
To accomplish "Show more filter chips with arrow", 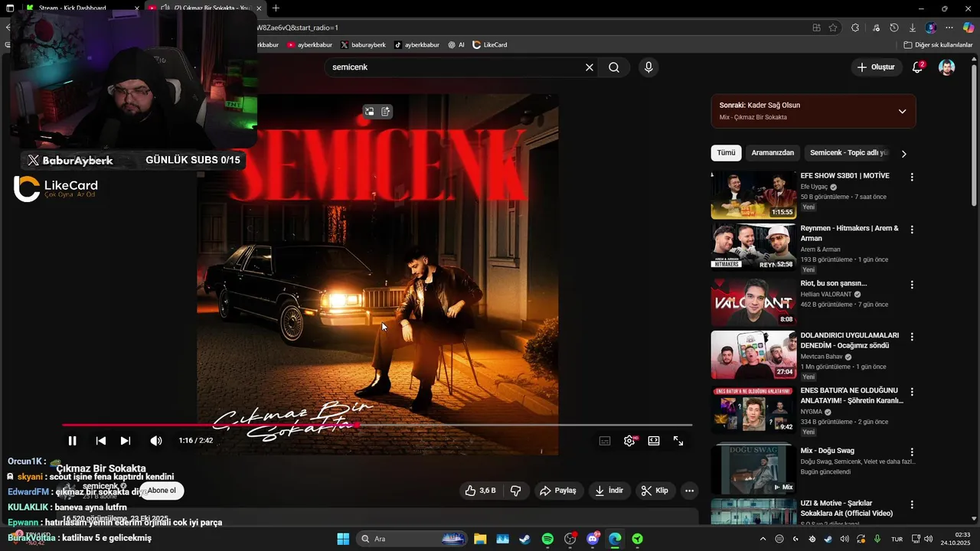I will pyautogui.click(x=903, y=154).
